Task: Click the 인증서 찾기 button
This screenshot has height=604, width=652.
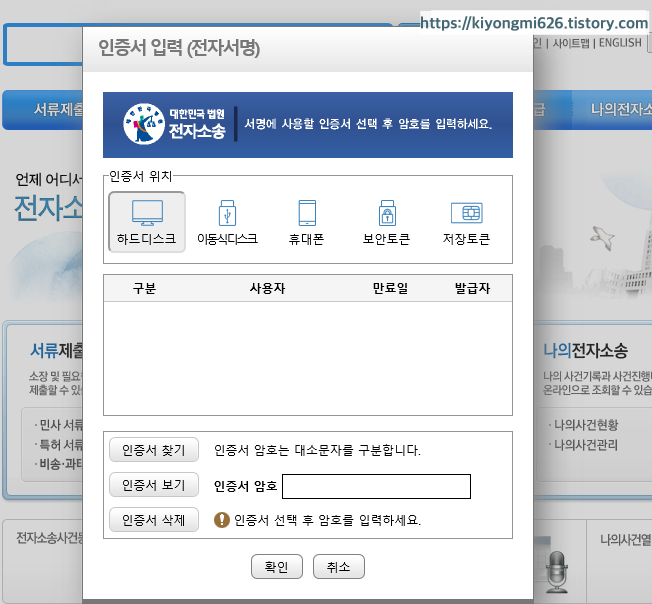Action: point(154,450)
